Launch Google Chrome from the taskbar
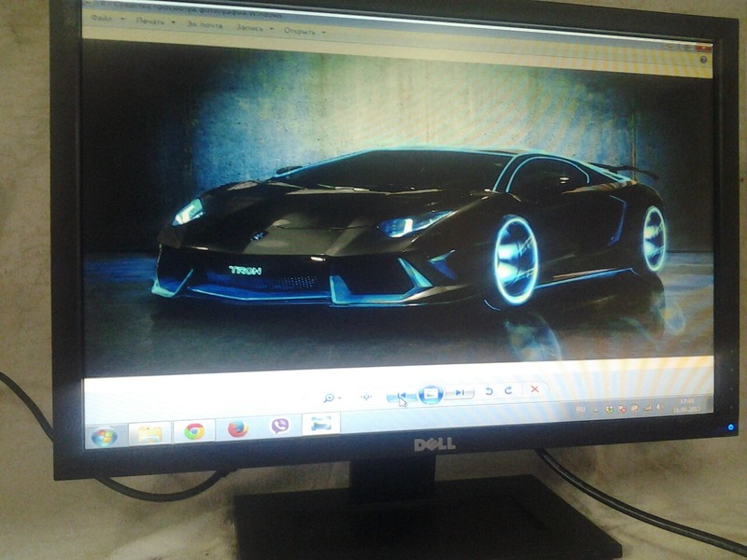This screenshot has height=560, width=747. 194,430
